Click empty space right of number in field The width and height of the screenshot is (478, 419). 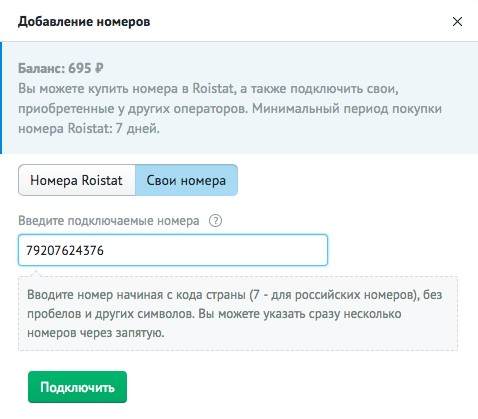[x=213, y=250]
